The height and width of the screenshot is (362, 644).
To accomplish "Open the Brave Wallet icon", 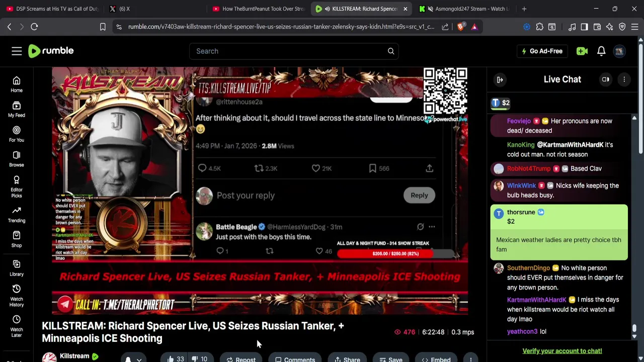I will point(597,27).
